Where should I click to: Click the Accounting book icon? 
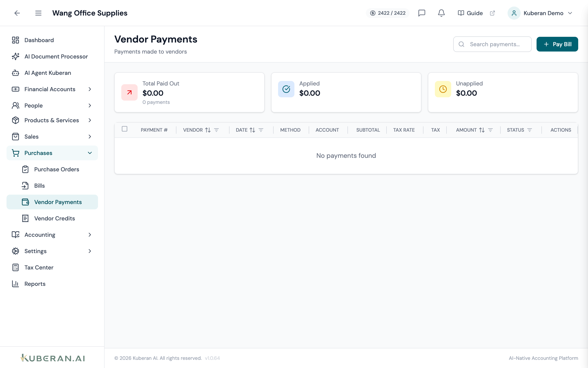pos(16,235)
